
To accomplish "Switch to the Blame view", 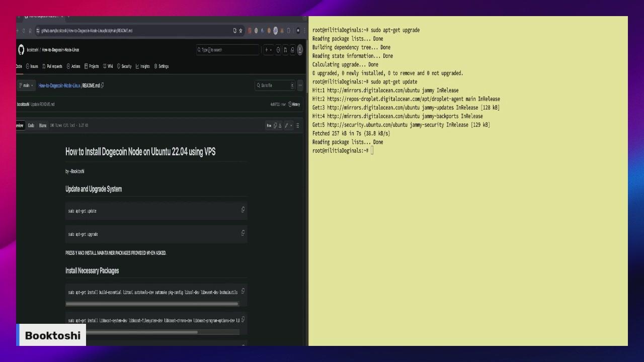I will click(x=43, y=126).
